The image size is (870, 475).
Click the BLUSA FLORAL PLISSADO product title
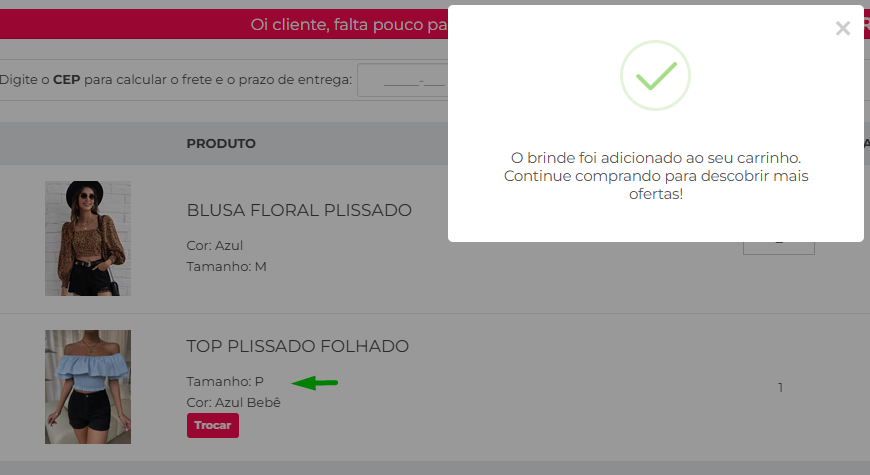[299, 210]
